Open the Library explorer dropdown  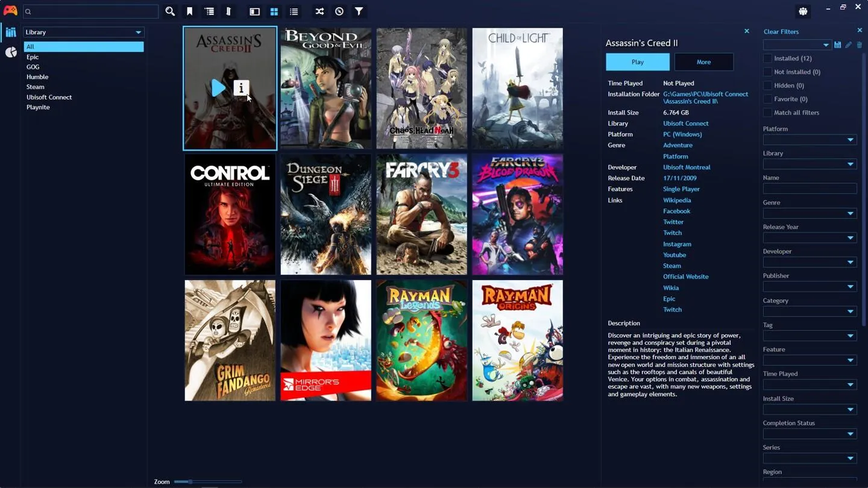coord(84,32)
